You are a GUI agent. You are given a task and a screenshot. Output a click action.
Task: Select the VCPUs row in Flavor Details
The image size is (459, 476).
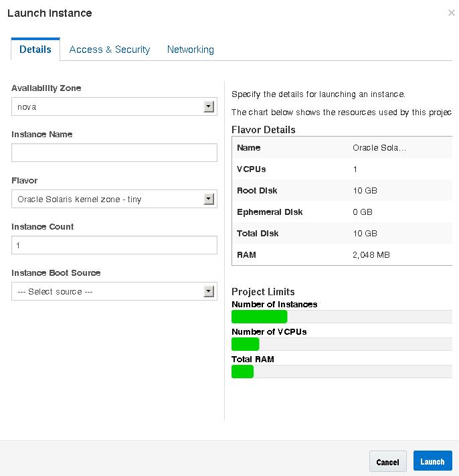(341, 169)
